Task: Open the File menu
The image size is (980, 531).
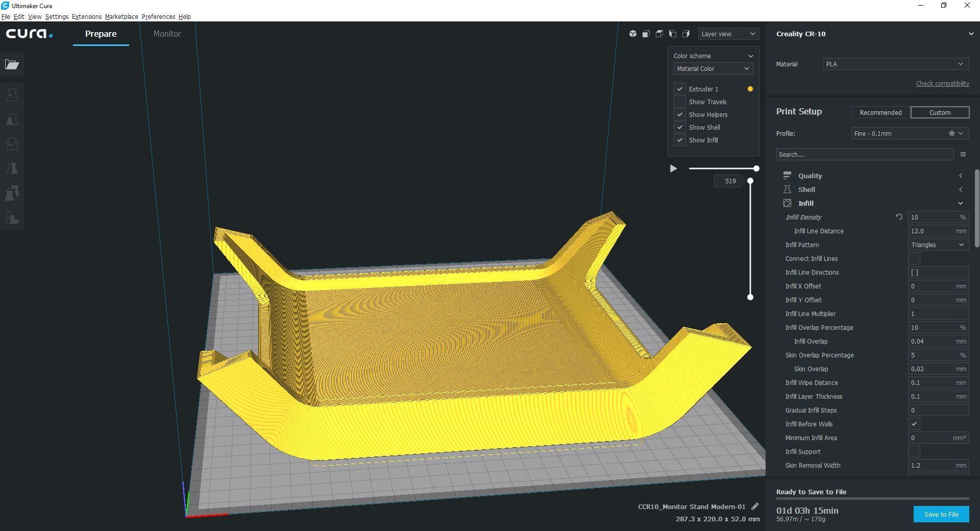Action: pos(6,16)
